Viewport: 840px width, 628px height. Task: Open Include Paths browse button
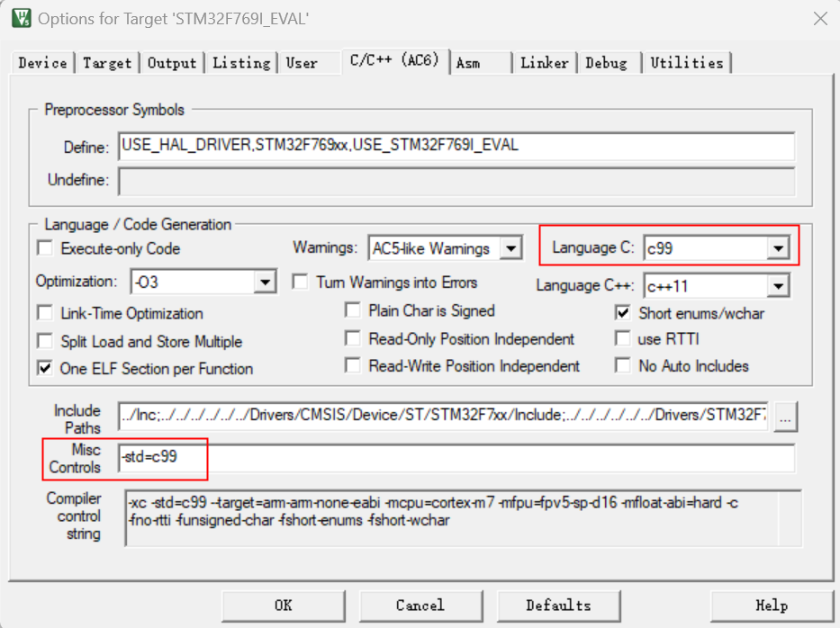[x=786, y=417]
